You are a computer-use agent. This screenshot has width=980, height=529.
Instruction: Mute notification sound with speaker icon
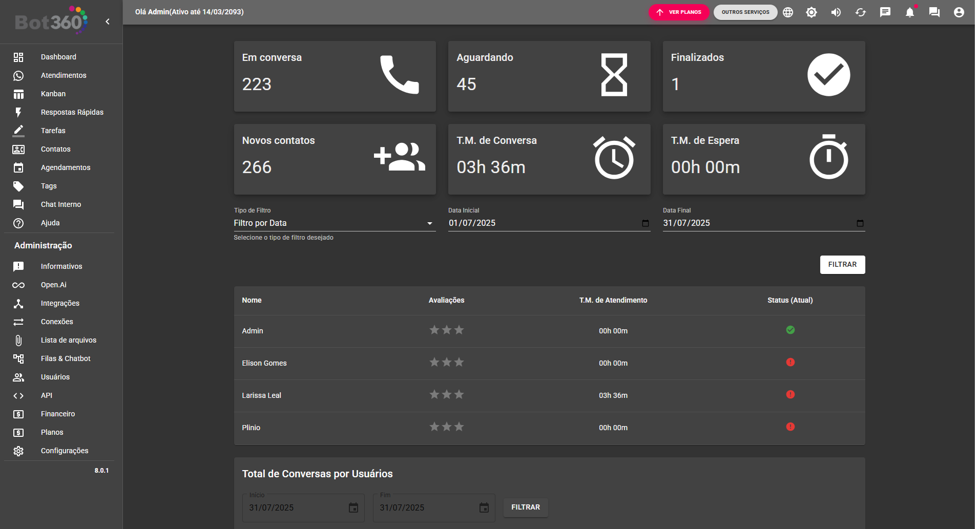pos(836,12)
